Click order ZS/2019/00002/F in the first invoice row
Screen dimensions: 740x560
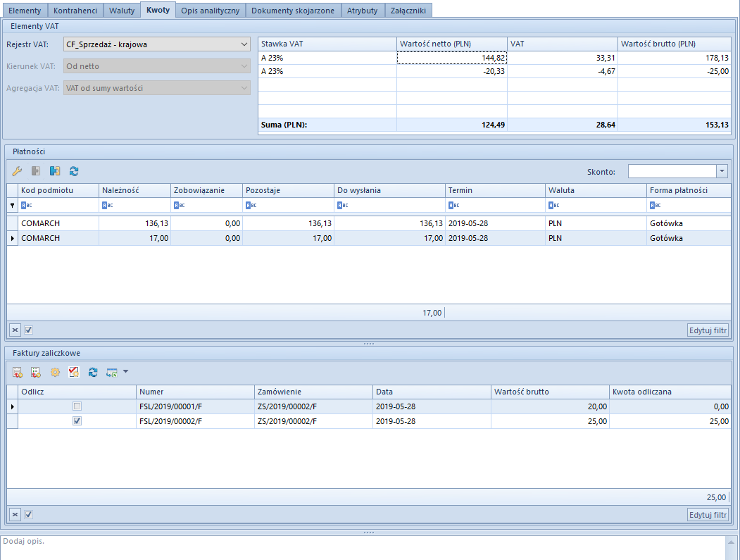point(287,406)
